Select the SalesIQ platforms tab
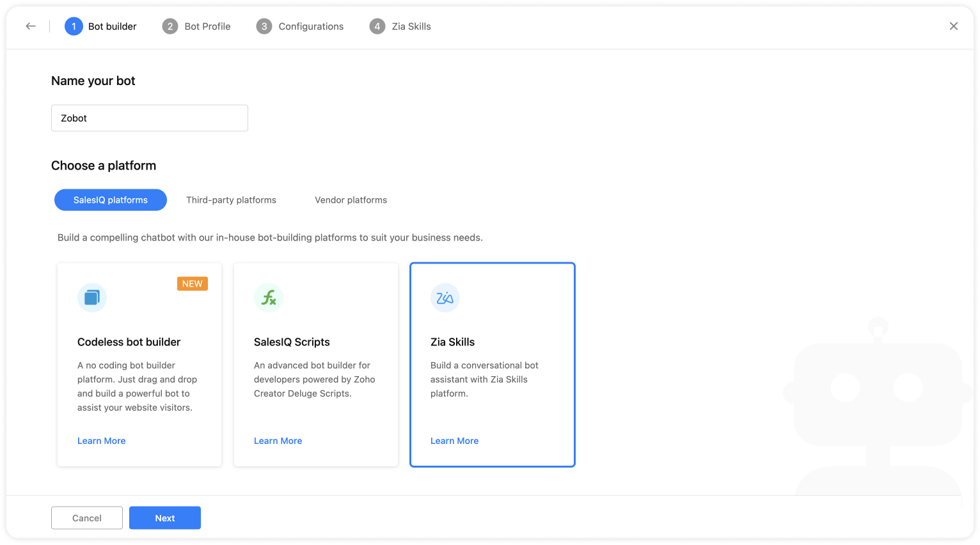Screen dimensions: 980x545 coord(111,200)
